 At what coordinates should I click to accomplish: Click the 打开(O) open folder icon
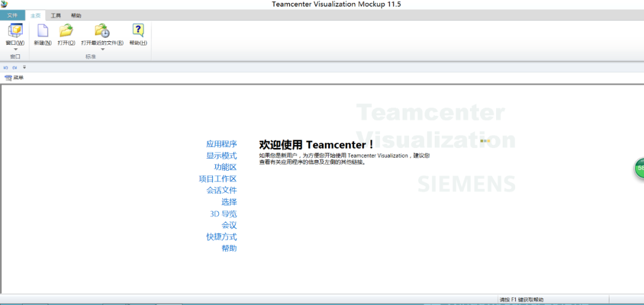[x=66, y=30]
